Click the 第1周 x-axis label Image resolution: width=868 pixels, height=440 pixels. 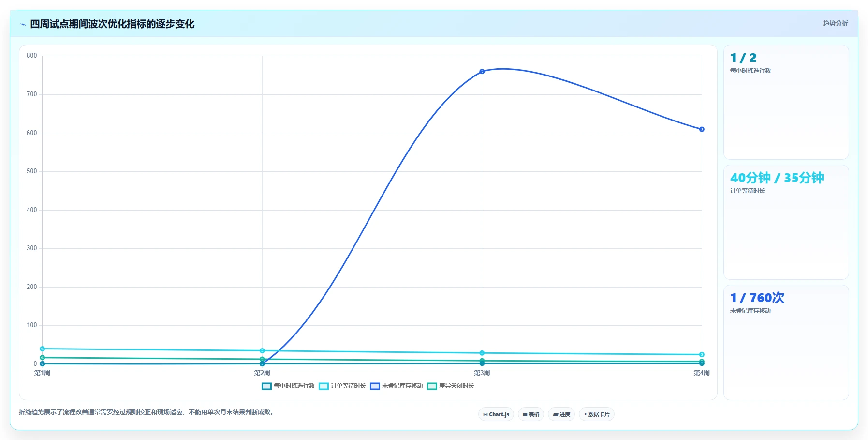click(x=43, y=373)
